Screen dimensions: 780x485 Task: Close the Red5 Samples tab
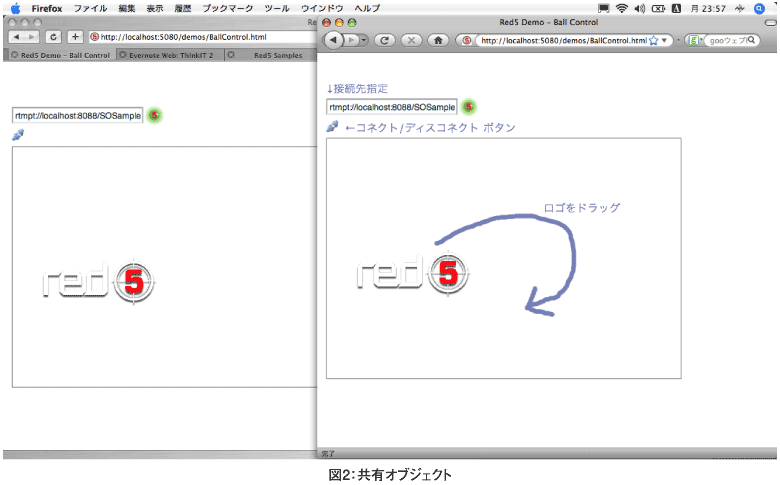[x=231, y=55]
